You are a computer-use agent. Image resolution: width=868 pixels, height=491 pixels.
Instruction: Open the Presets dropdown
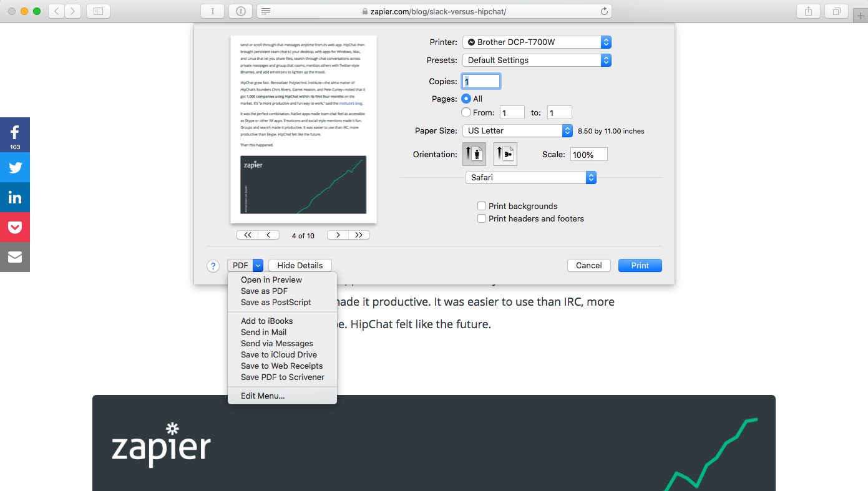coord(537,60)
